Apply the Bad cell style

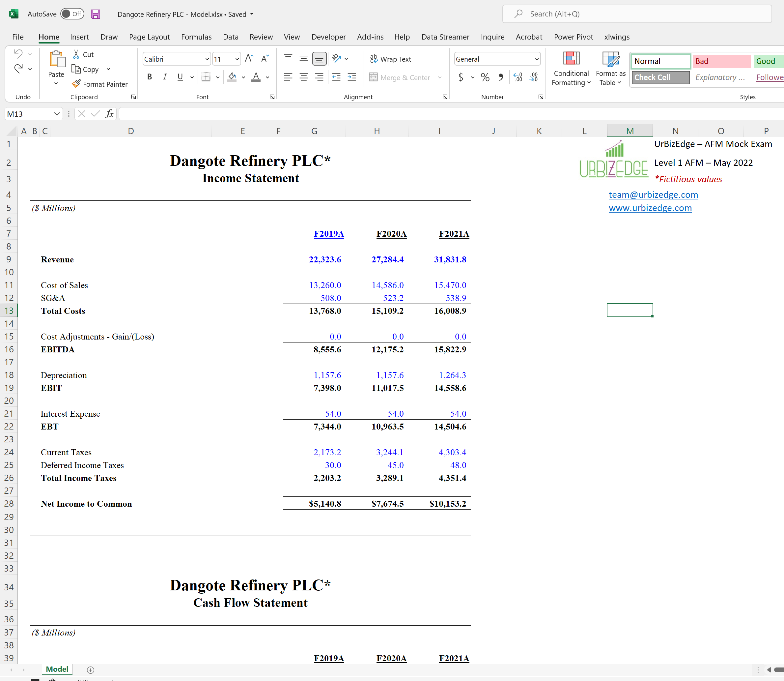pos(721,61)
